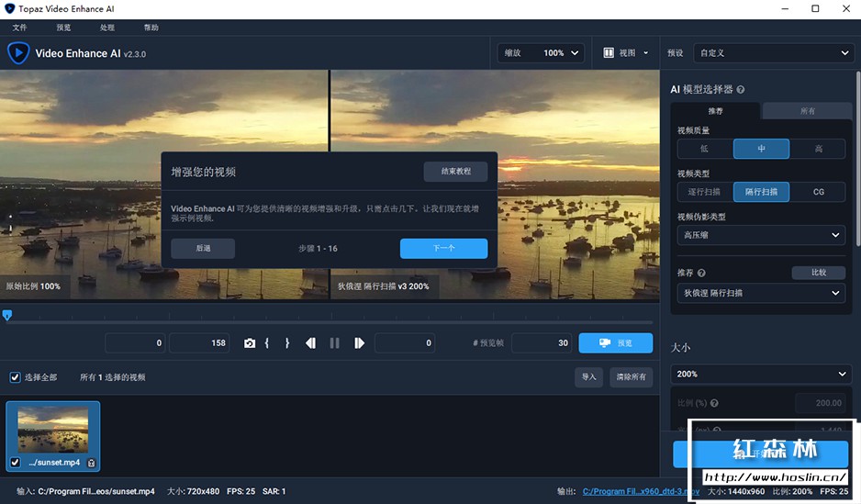Screen dimensions: 861x504
Task: Click the 所有 1 选择的视频 text
Action: (x=113, y=377)
